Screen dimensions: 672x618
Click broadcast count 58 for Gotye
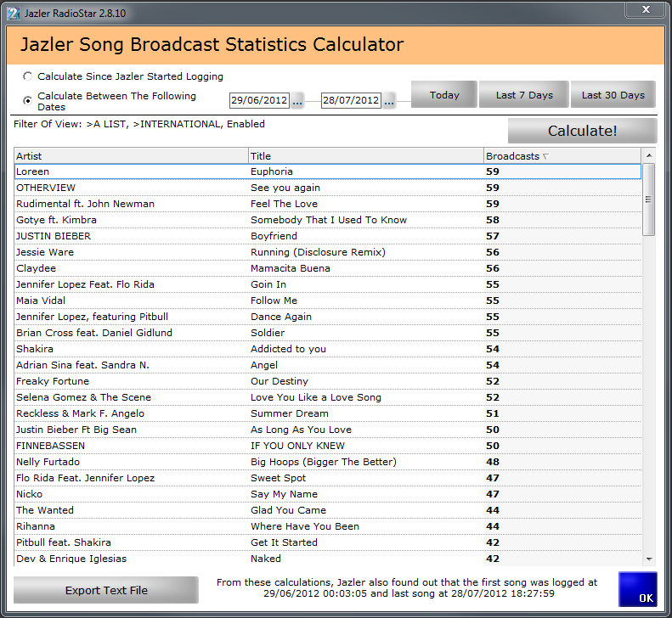(493, 220)
